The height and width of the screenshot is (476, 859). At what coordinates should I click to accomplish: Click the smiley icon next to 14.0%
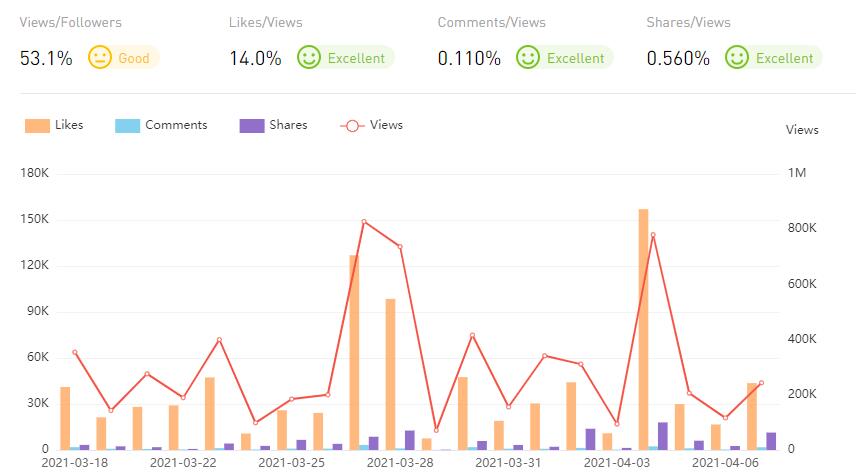(x=308, y=58)
